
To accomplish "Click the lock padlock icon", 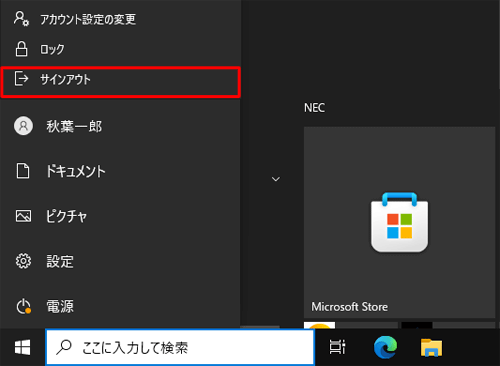I will 21,49.
